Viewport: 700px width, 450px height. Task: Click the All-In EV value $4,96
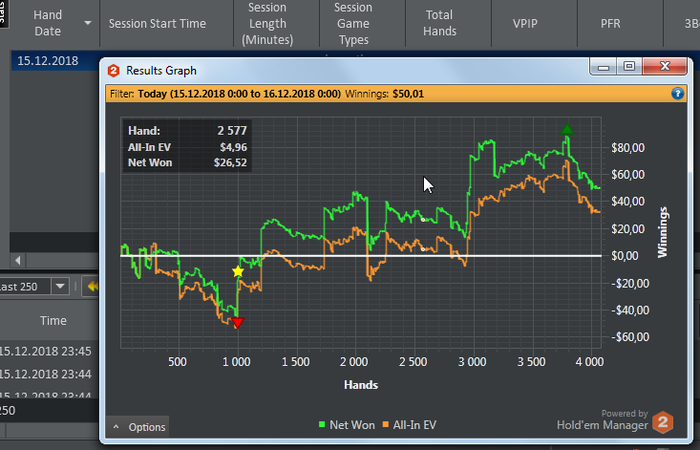click(233, 147)
